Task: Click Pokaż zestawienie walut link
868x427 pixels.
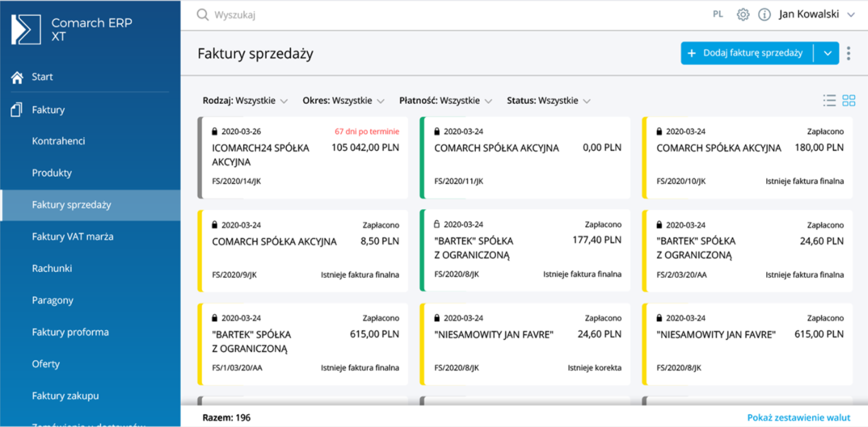Action: (x=799, y=417)
